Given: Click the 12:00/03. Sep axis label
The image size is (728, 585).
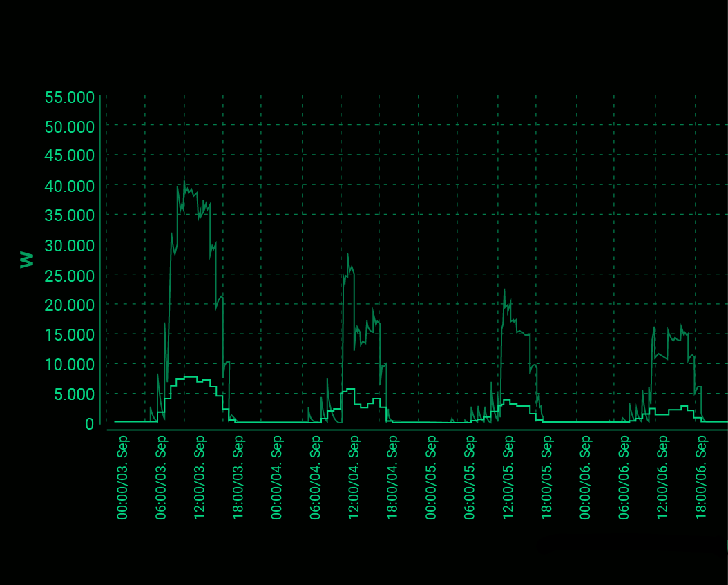Looking at the screenshot, I should 200,477.
